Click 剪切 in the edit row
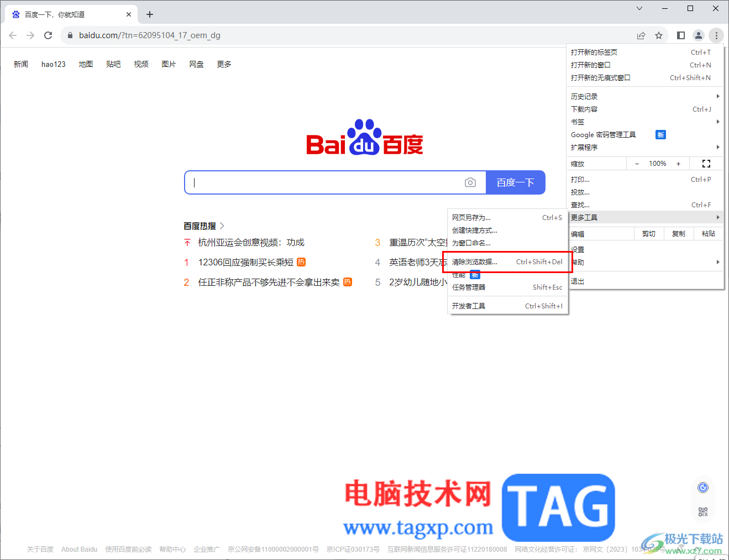Viewport: 729px width, 560px height. 649,234
